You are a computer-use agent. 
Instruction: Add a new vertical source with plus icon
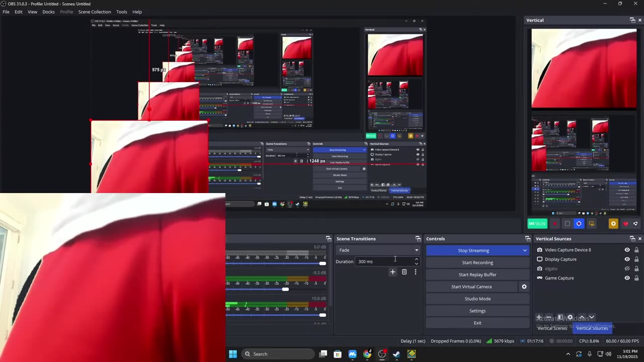[539, 317]
